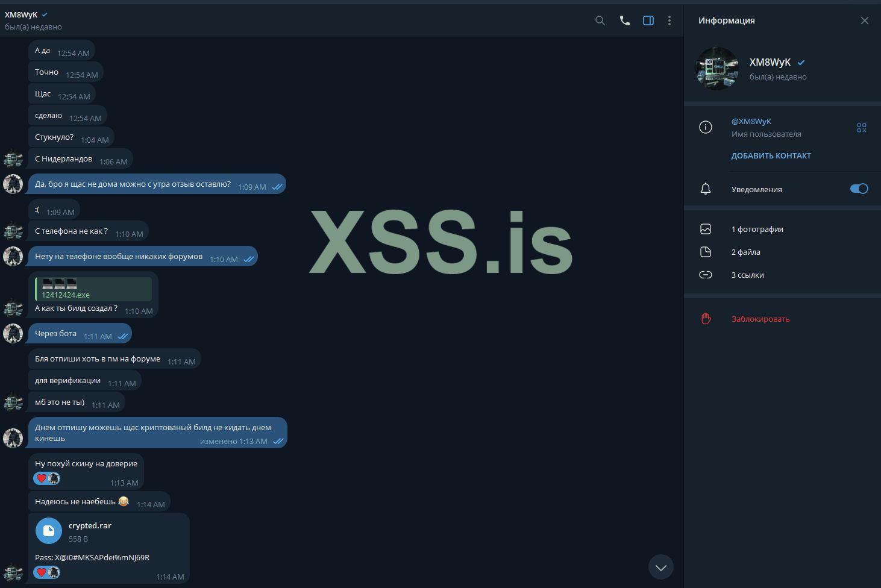Click the "Информация" panel title
The height and width of the screenshot is (588, 881).
tap(727, 20)
